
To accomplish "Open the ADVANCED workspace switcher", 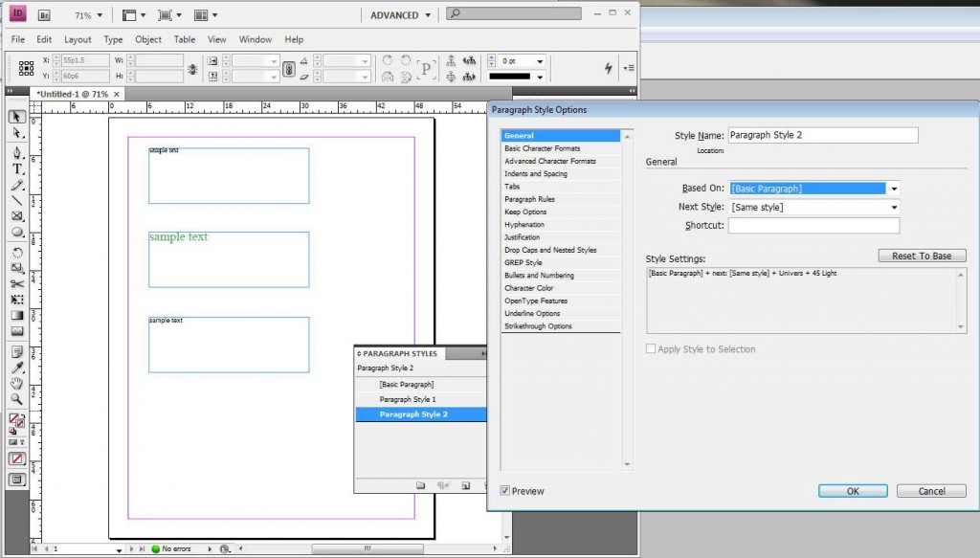I will pos(401,15).
